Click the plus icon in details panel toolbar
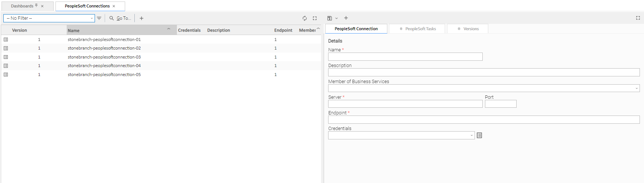Image resolution: width=644 pixels, height=183 pixels. 346,18
